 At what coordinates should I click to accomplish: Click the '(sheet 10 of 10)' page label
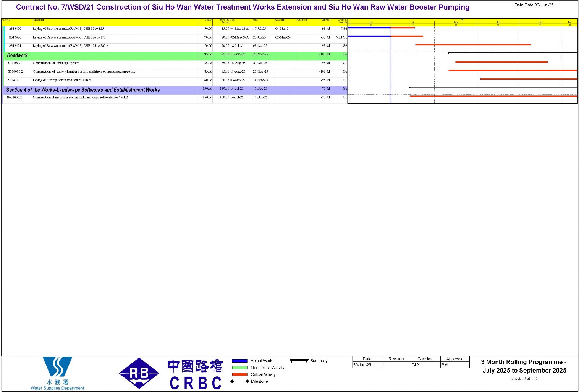pos(524,379)
